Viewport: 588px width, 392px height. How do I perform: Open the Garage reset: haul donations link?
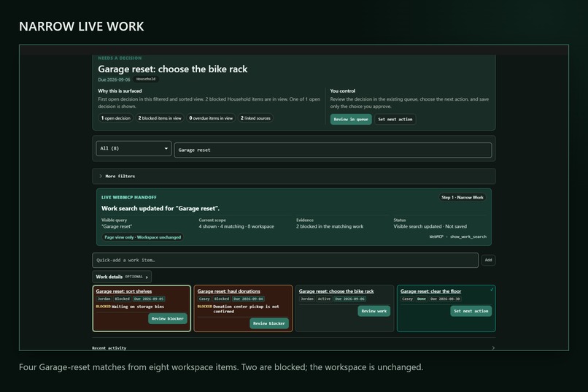click(229, 291)
